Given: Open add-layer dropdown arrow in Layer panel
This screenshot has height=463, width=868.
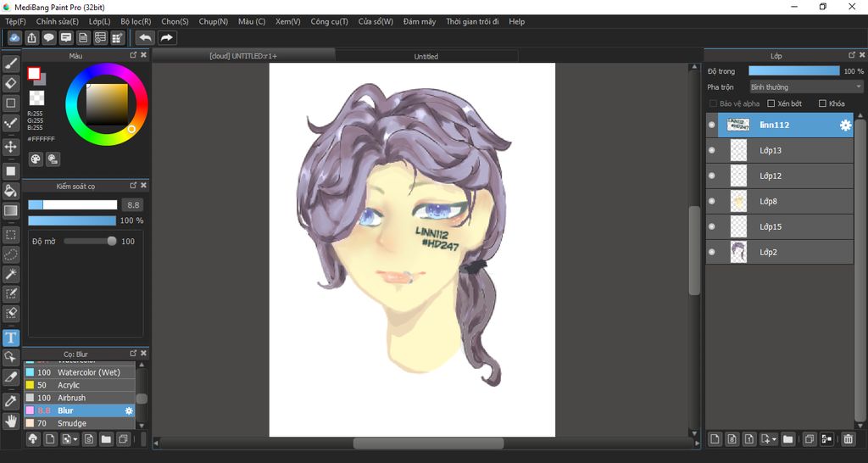Looking at the screenshot, I should click(x=774, y=439).
